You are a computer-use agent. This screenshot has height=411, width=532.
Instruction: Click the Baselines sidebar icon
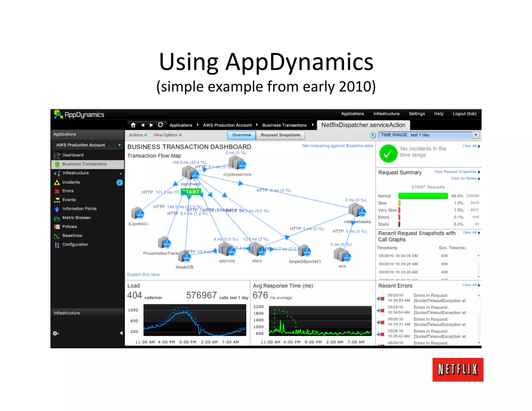tap(57, 236)
